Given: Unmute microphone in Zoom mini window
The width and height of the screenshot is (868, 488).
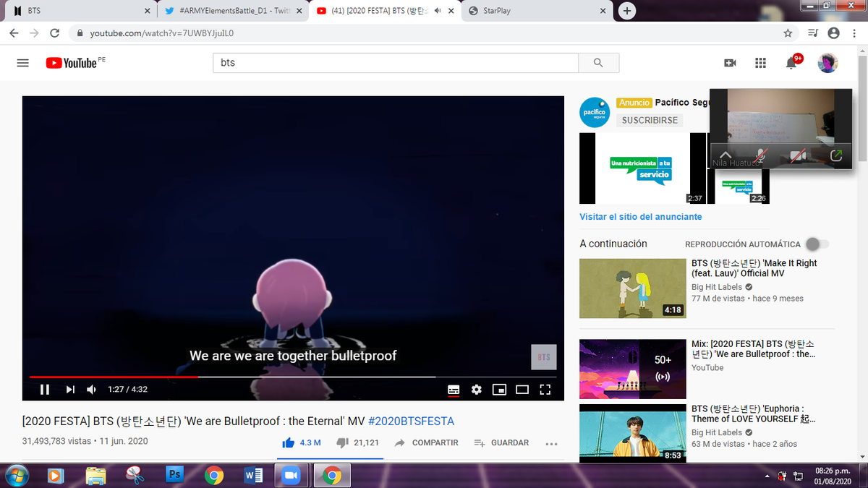Looking at the screenshot, I should tap(761, 155).
